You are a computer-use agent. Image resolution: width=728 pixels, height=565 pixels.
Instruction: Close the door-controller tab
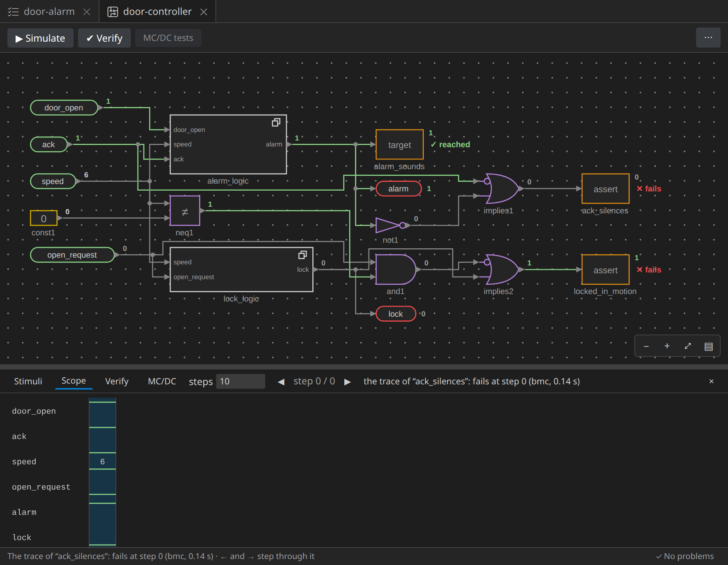(x=204, y=12)
